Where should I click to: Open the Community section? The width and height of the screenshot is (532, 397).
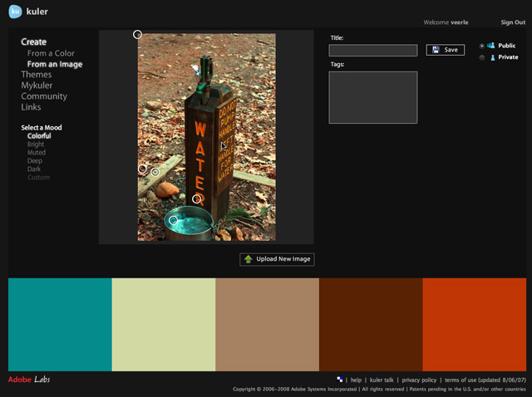44,96
